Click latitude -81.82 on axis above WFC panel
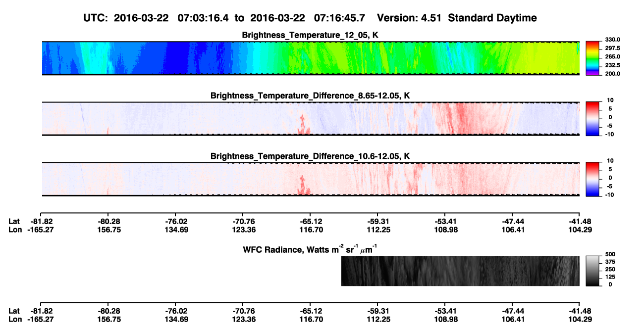 pyautogui.click(x=41, y=221)
